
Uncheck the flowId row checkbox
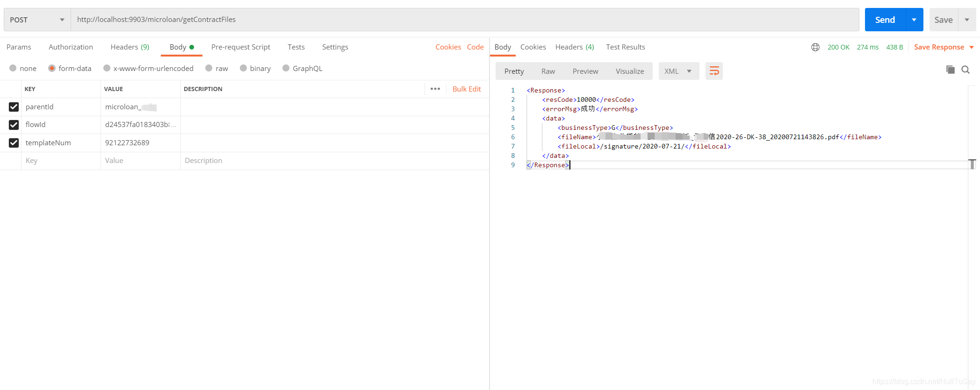click(x=14, y=125)
